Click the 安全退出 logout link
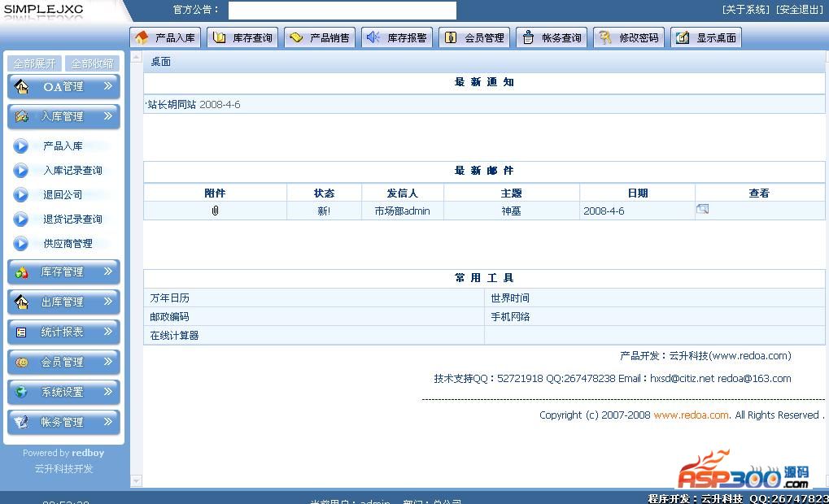The height and width of the screenshot is (504, 829). click(800, 10)
